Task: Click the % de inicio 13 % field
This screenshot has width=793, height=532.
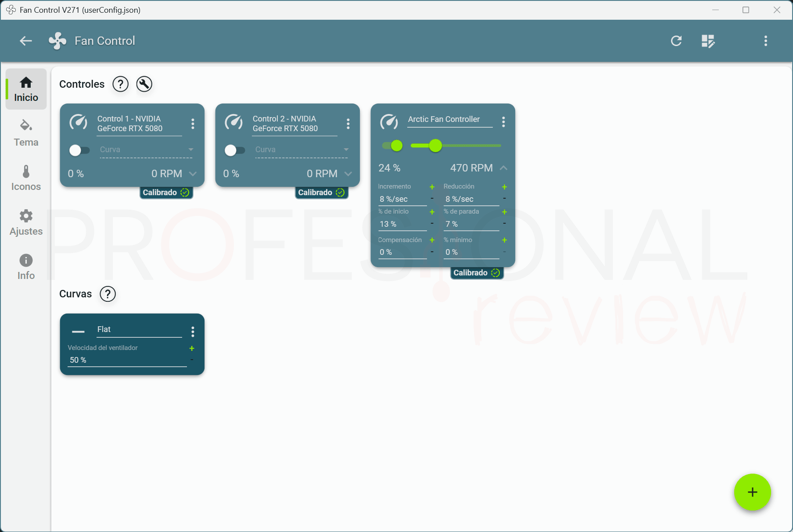Action: [402, 224]
